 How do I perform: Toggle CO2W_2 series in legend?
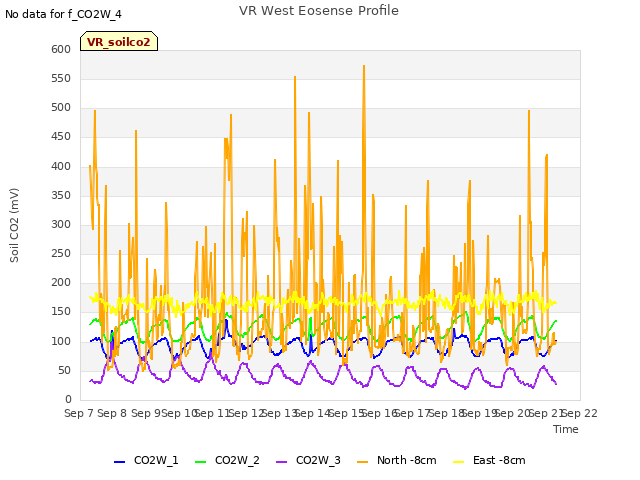[227, 460]
